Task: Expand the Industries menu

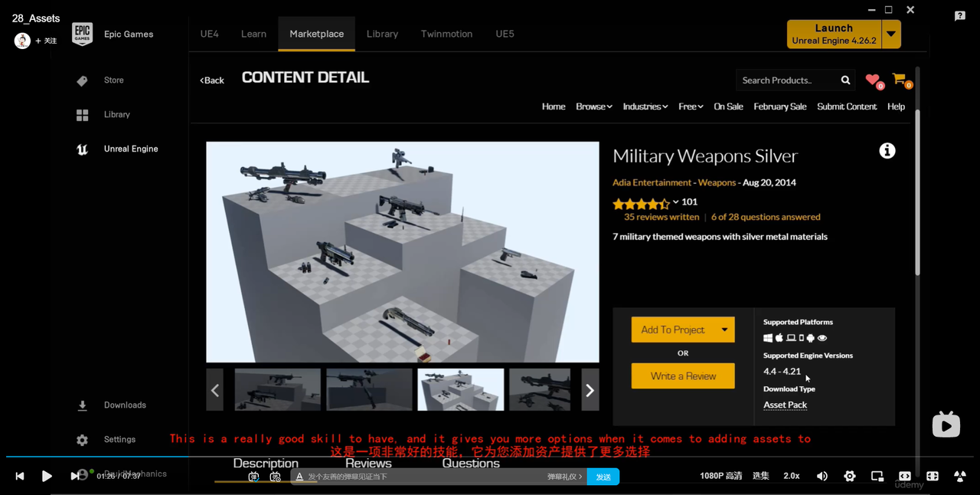Action: [x=645, y=107]
